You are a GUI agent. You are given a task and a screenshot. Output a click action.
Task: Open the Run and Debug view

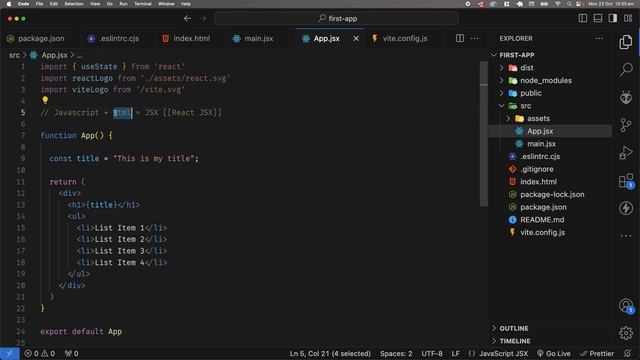(x=626, y=153)
